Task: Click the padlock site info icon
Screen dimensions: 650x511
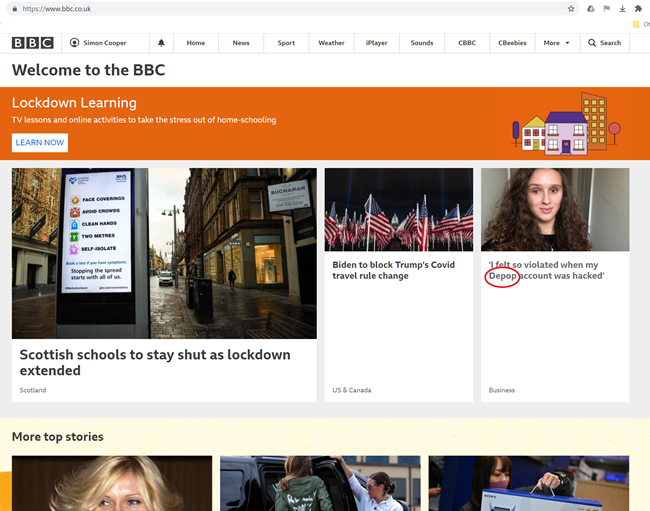Action: (15, 9)
